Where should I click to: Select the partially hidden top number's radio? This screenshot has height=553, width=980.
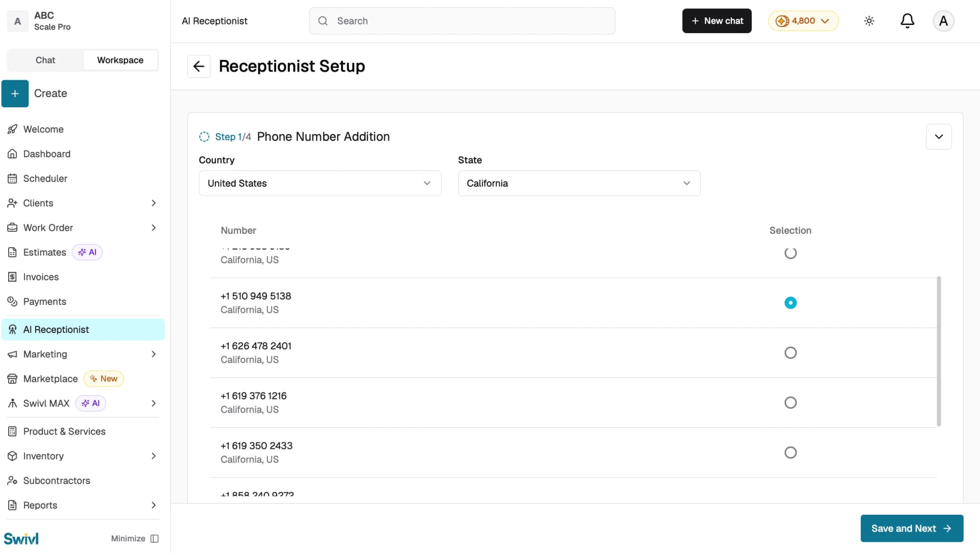point(790,253)
